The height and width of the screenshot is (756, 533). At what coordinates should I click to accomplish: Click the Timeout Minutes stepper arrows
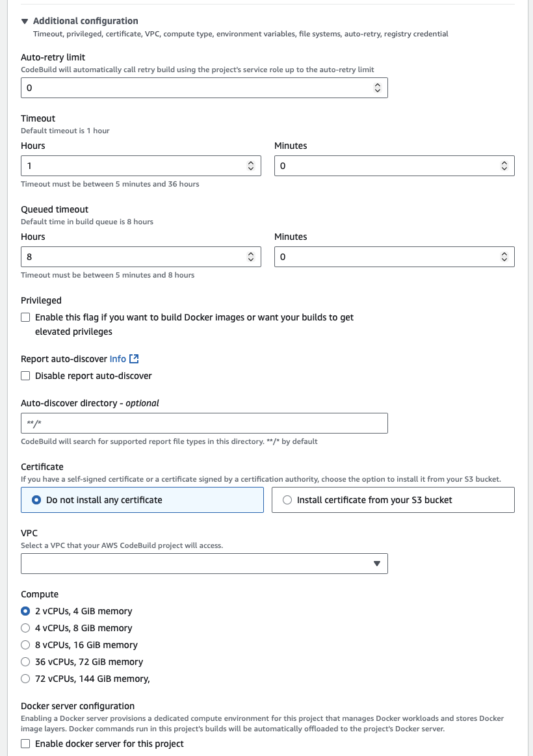(504, 166)
